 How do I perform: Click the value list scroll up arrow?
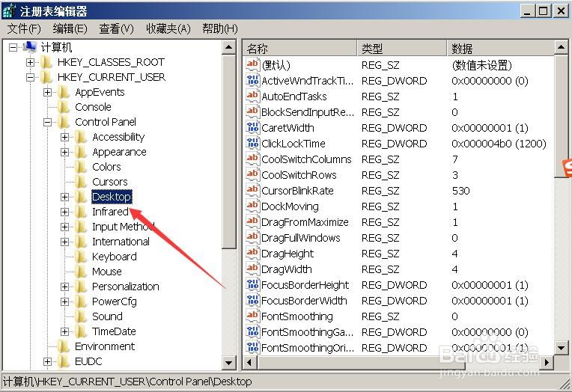click(x=562, y=47)
